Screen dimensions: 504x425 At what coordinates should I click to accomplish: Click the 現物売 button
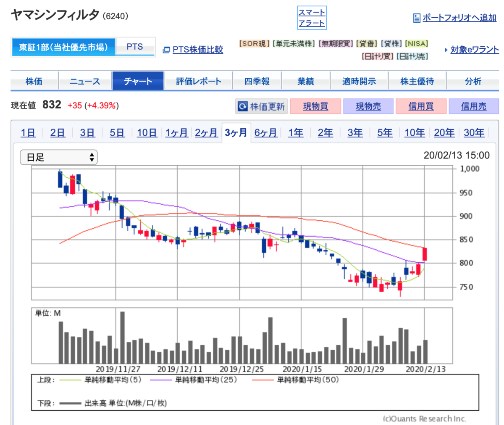pyautogui.click(x=368, y=106)
